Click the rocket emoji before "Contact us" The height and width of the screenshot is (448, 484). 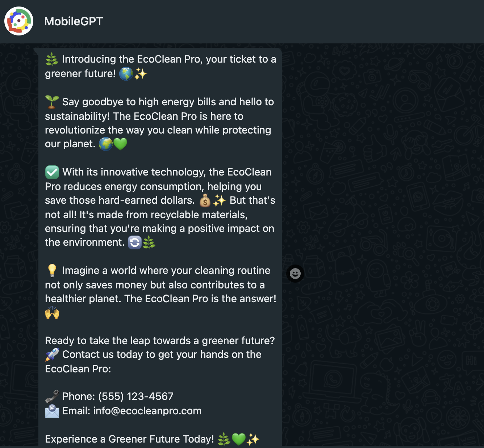coord(52,355)
